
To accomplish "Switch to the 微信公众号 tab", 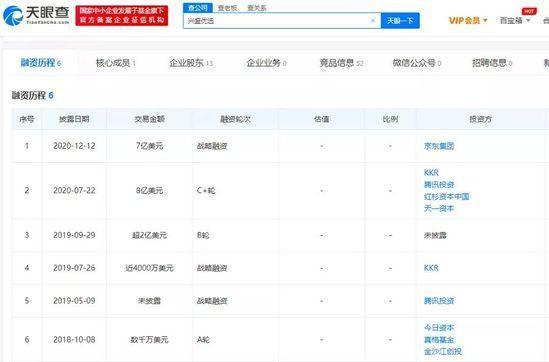I will [x=417, y=63].
